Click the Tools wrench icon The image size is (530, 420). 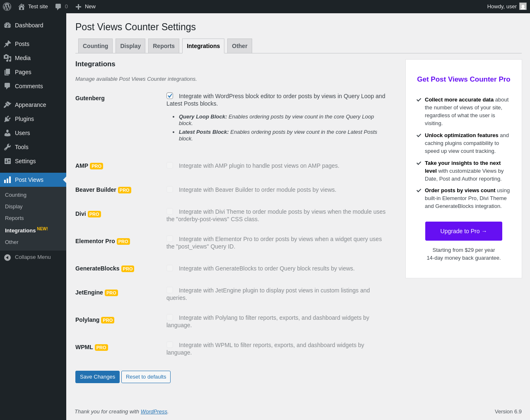pos(7,147)
